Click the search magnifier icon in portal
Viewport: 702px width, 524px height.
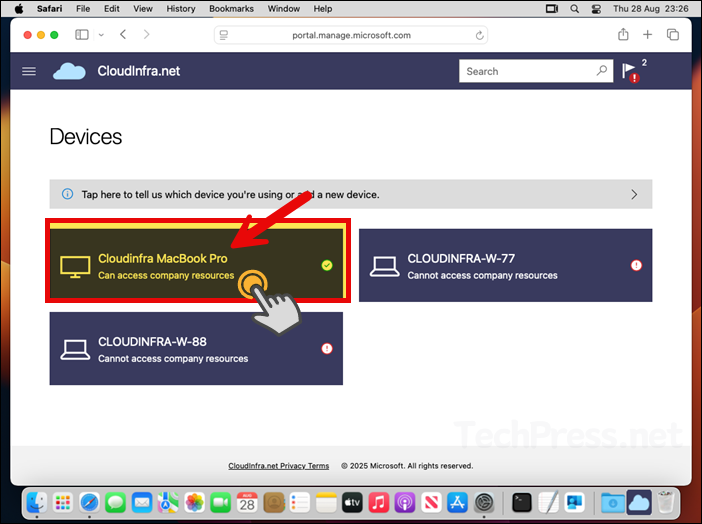point(602,71)
